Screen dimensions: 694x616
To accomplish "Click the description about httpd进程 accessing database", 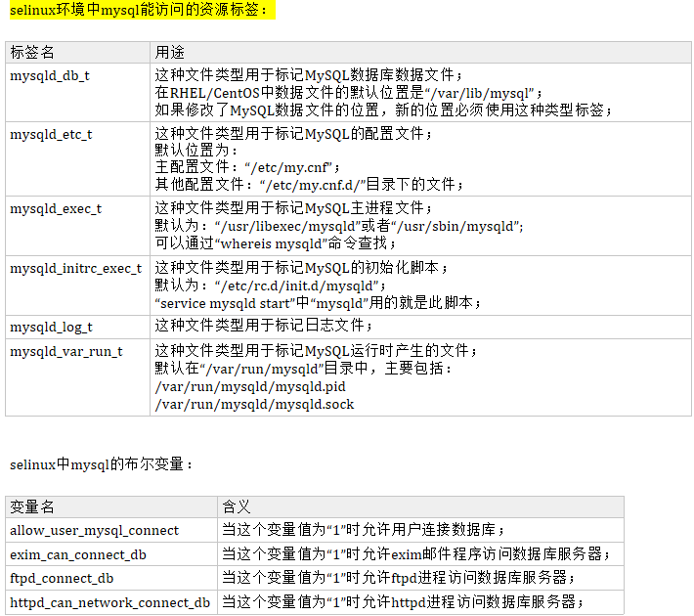I will [x=403, y=602].
